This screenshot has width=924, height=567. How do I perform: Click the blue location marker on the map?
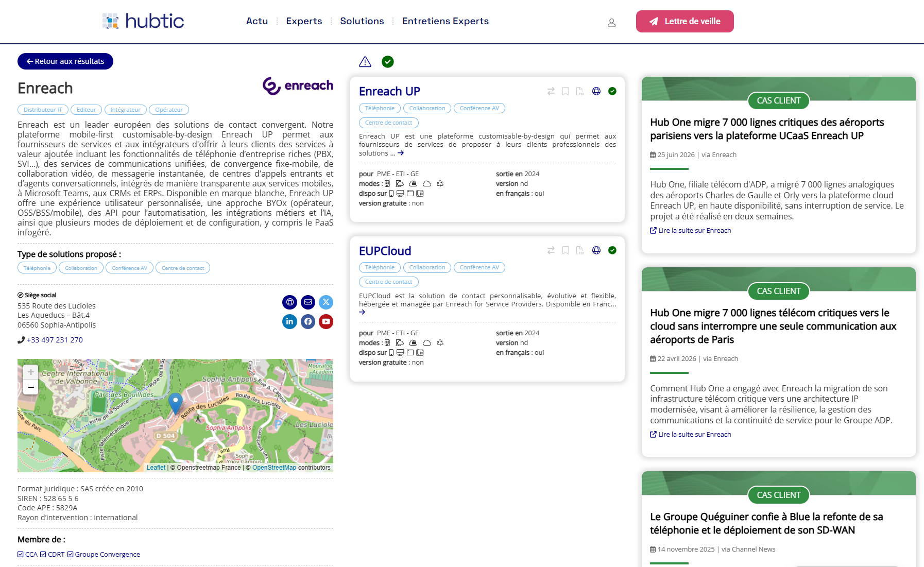pos(176,403)
